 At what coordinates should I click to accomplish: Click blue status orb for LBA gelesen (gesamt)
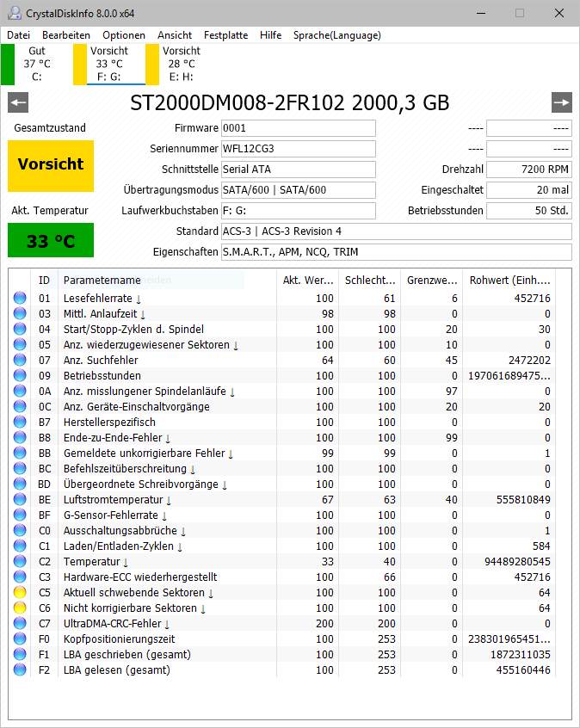click(x=20, y=670)
